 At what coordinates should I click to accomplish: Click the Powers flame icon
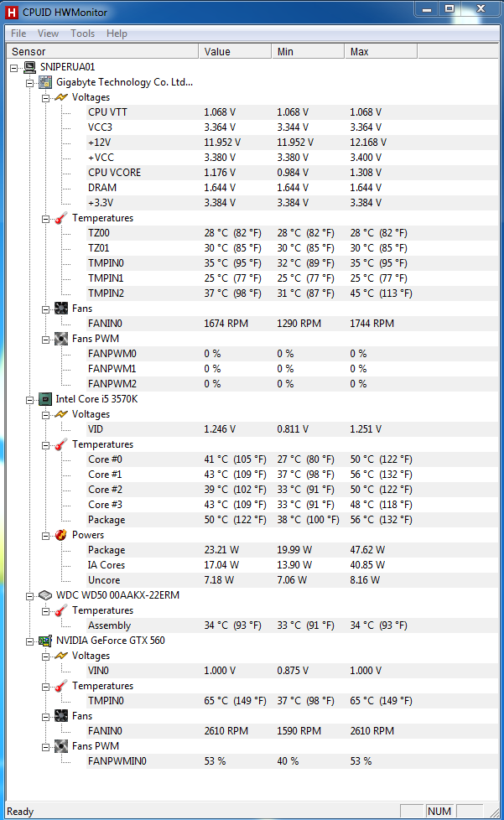(x=61, y=535)
